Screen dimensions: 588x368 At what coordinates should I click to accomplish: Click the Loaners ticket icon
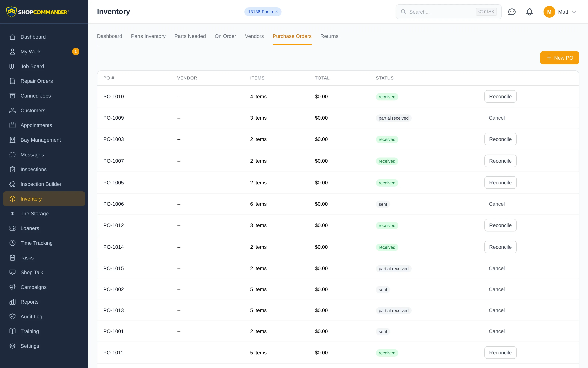tap(12, 228)
